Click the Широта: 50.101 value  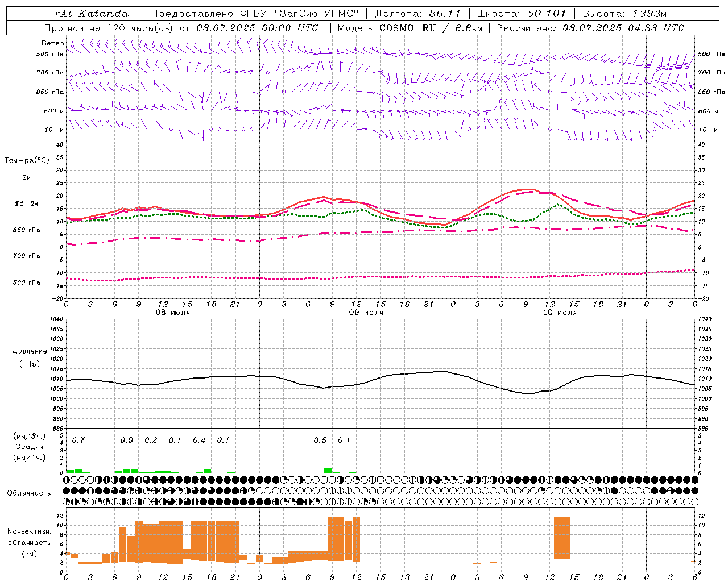[x=522, y=14]
